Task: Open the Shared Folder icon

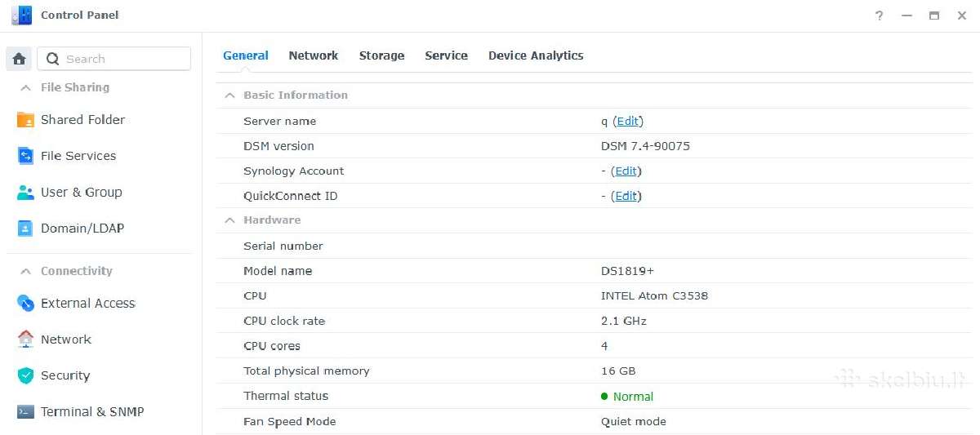Action: (25, 120)
